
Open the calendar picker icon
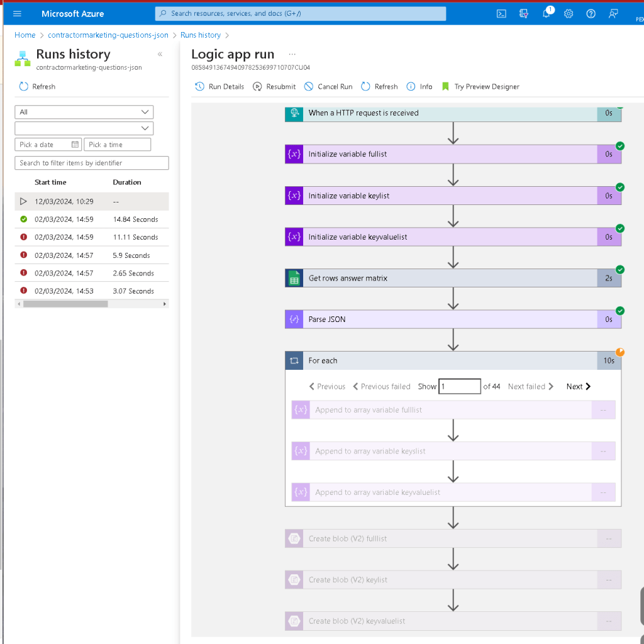coord(75,145)
